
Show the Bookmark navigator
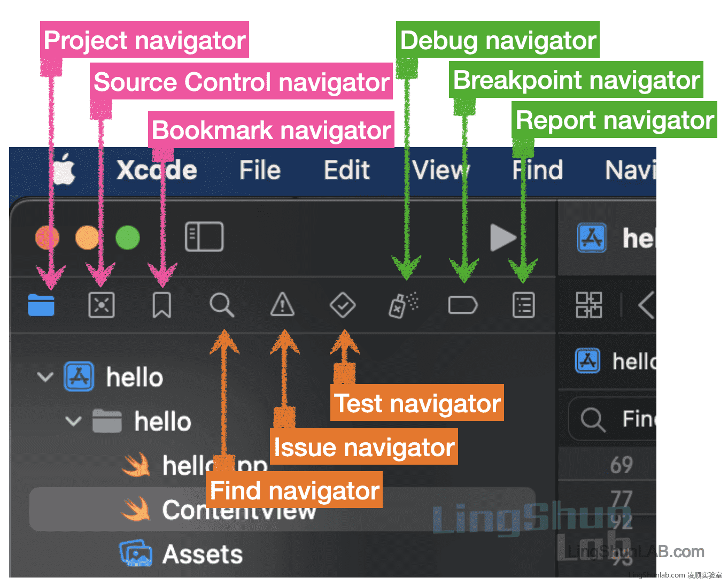(x=161, y=305)
